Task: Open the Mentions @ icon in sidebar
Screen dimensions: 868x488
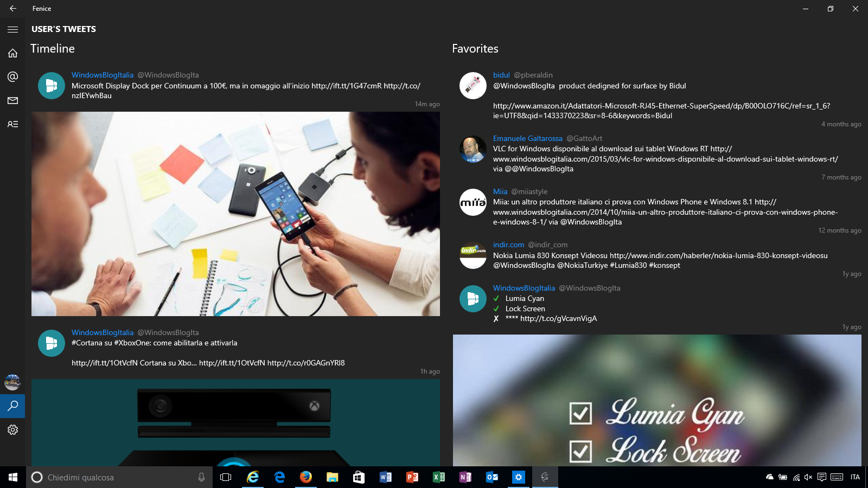Action: 12,77
